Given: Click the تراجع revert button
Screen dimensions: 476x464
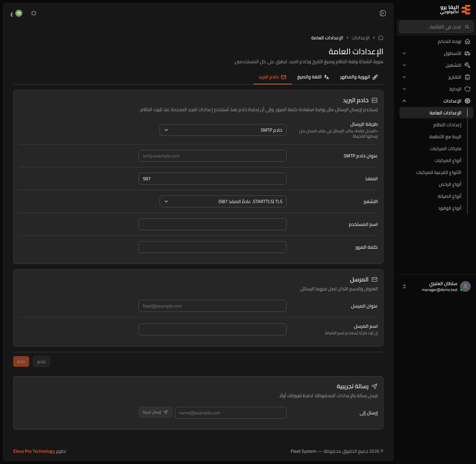Looking at the screenshot, I should [x=41, y=361].
